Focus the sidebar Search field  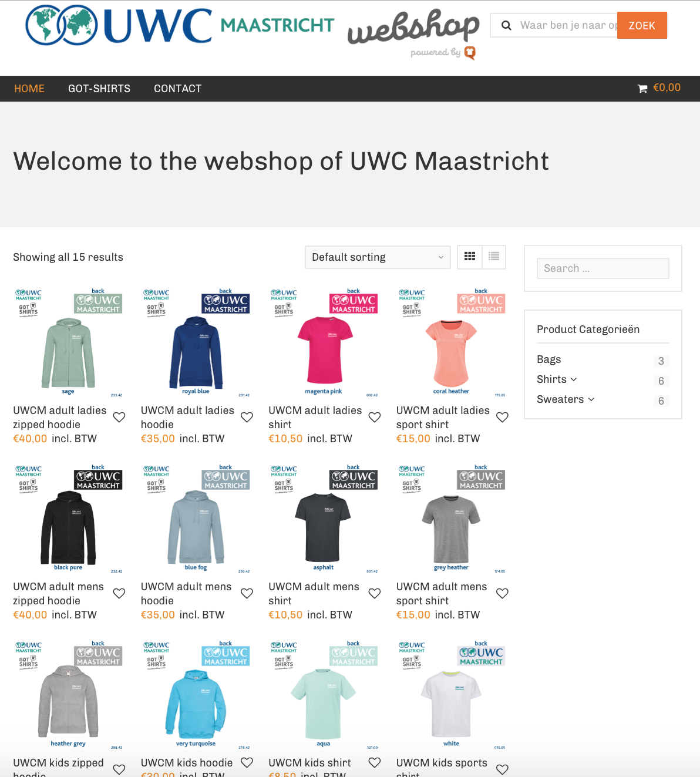tap(603, 268)
